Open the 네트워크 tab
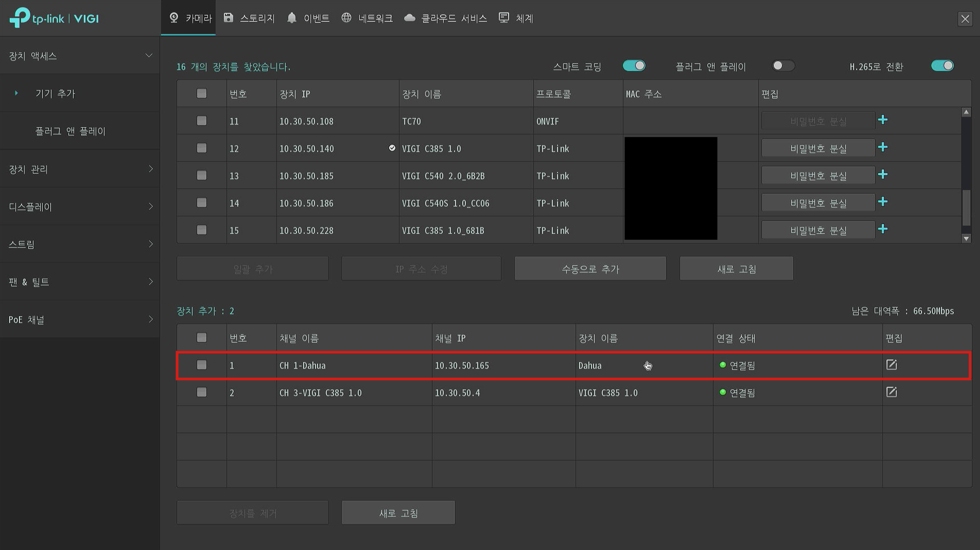The height and width of the screenshot is (550, 980). tap(367, 18)
